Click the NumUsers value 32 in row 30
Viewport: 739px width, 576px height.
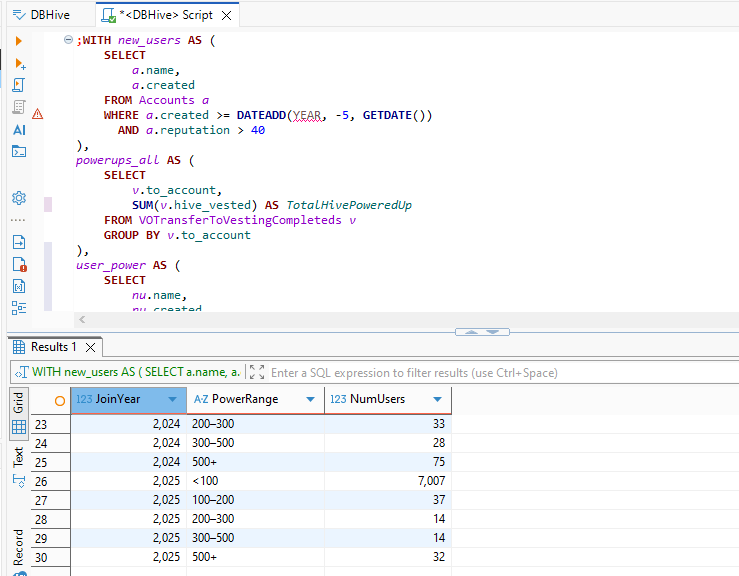tap(388, 557)
